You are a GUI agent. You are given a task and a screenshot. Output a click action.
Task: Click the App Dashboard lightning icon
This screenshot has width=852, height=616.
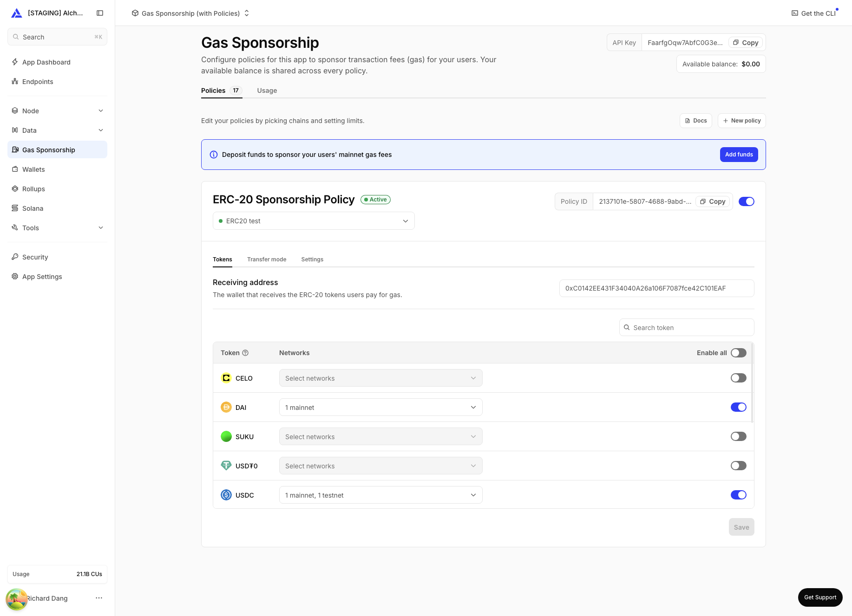[15, 62]
